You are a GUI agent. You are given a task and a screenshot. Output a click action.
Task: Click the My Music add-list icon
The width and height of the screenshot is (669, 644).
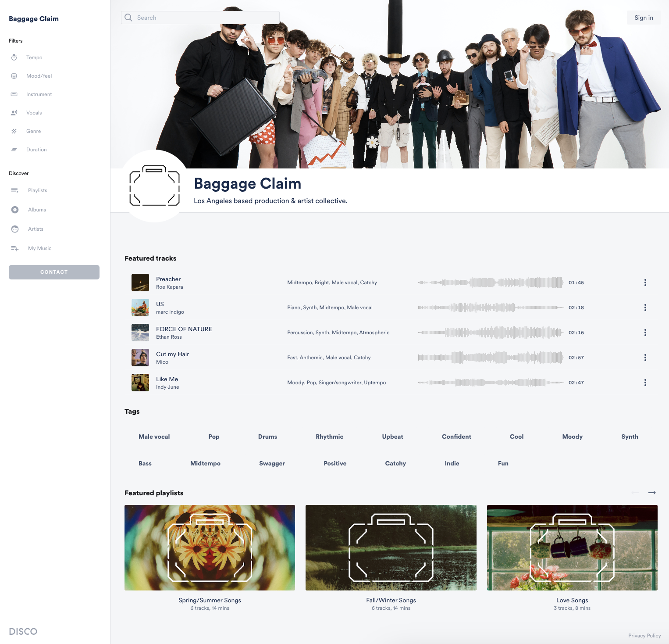tap(15, 248)
